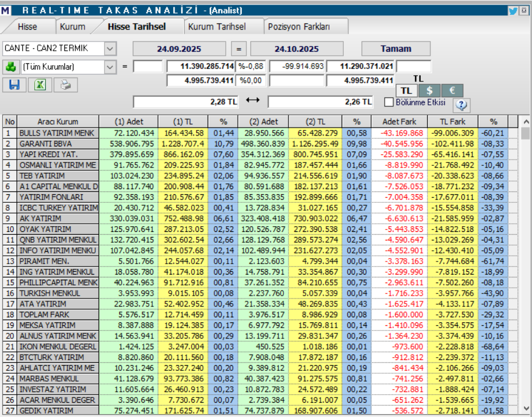The height and width of the screenshot is (417, 532).
Task: Open the Pozisyon Farkları tab
Action: coord(299,26)
